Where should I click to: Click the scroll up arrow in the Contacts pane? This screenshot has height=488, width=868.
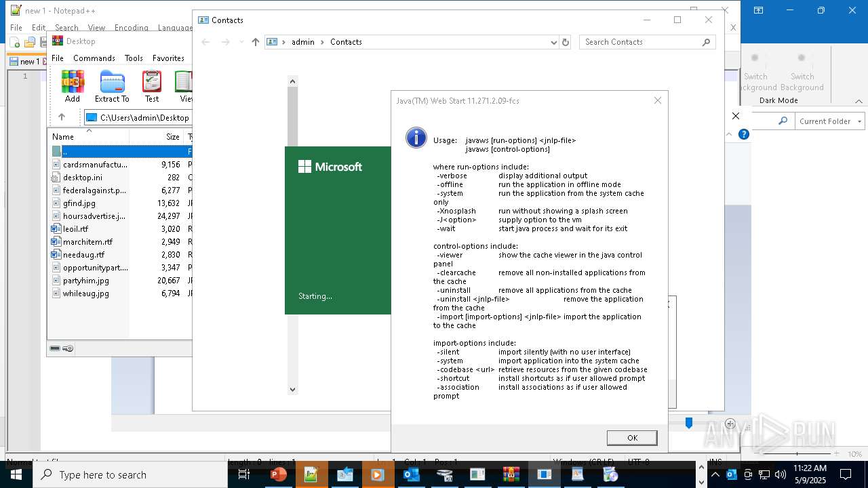click(292, 81)
